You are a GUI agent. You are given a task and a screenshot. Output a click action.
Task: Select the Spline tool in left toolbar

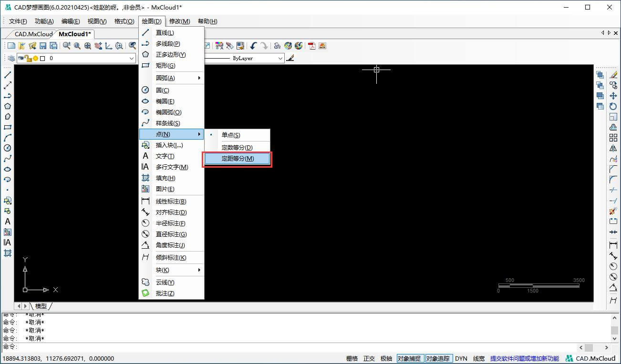click(8, 159)
